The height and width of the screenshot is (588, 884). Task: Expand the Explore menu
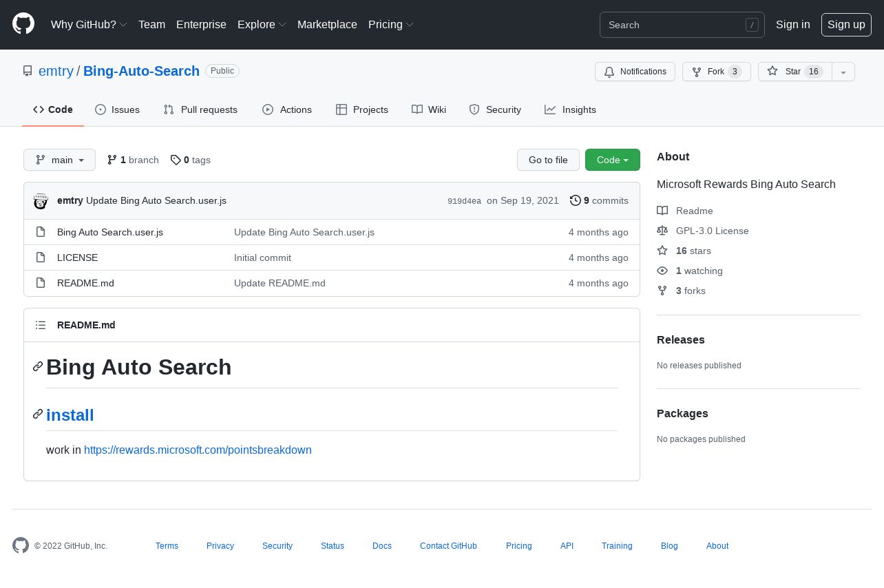[x=262, y=24]
